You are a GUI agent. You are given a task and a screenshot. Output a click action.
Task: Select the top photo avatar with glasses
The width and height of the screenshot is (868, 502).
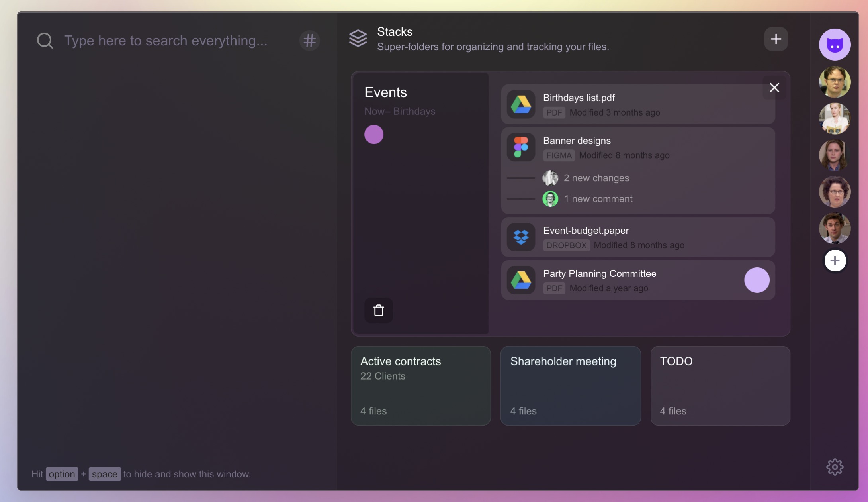[835, 82]
